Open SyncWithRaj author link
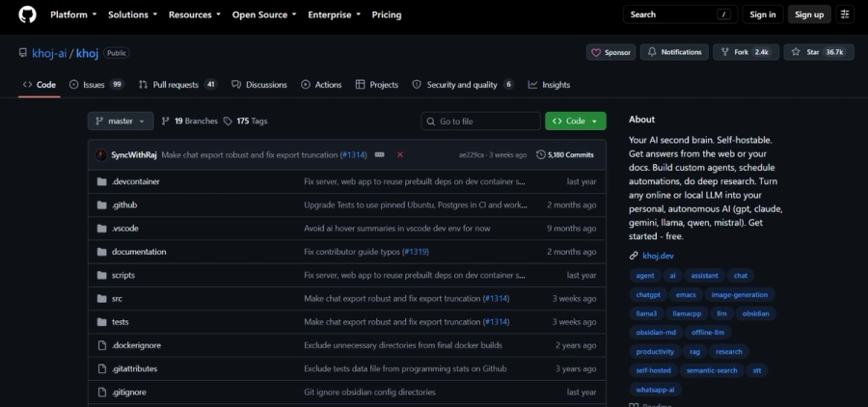868x407 pixels. point(134,155)
